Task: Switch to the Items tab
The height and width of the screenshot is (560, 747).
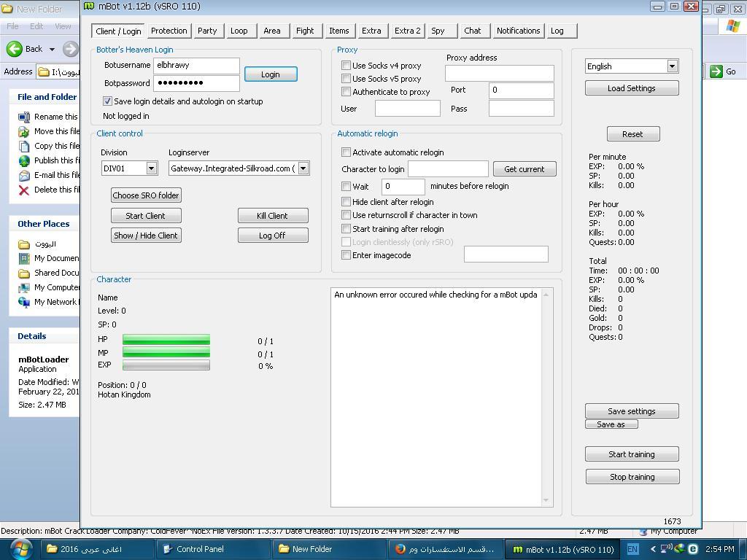Action: point(339,31)
